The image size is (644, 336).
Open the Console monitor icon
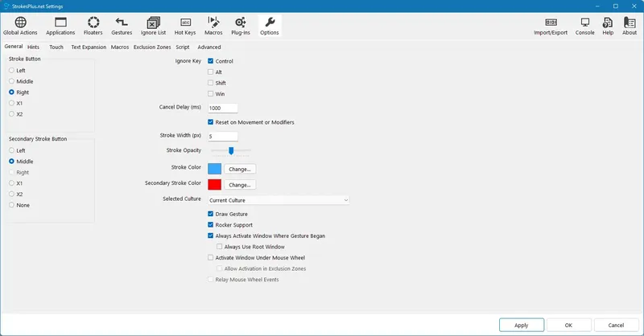pos(585,23)
